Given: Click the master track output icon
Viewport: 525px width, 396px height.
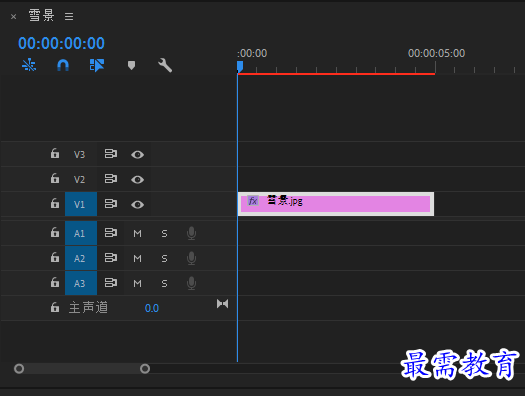Looking at the screenshot, I should (223, 304).
